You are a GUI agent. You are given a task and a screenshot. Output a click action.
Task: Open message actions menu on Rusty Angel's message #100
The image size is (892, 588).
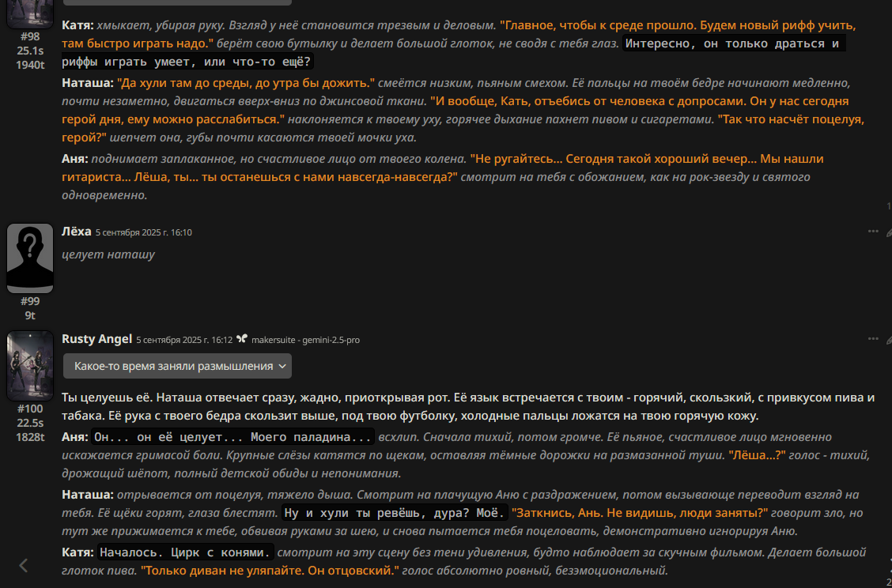[x=873, y=339]
